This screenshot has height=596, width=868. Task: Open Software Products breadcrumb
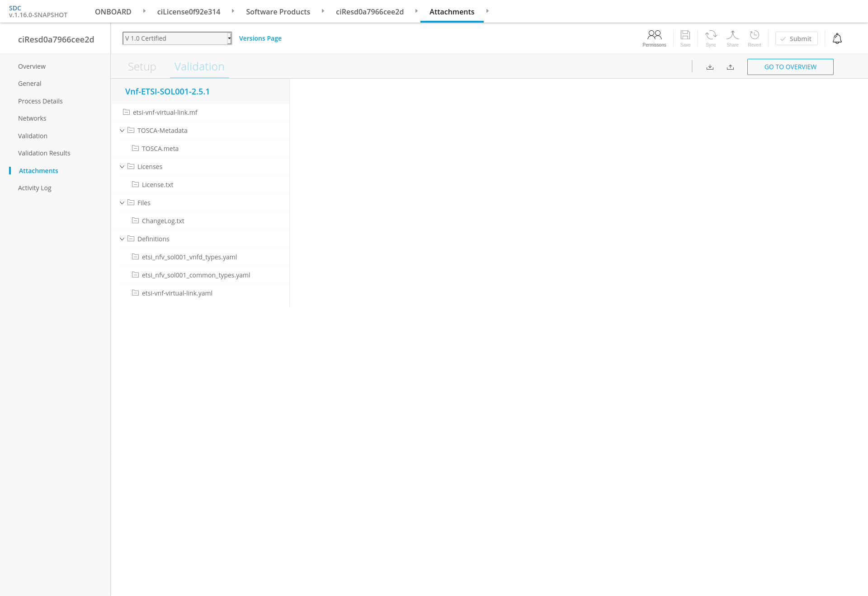(x=278, y=12)
